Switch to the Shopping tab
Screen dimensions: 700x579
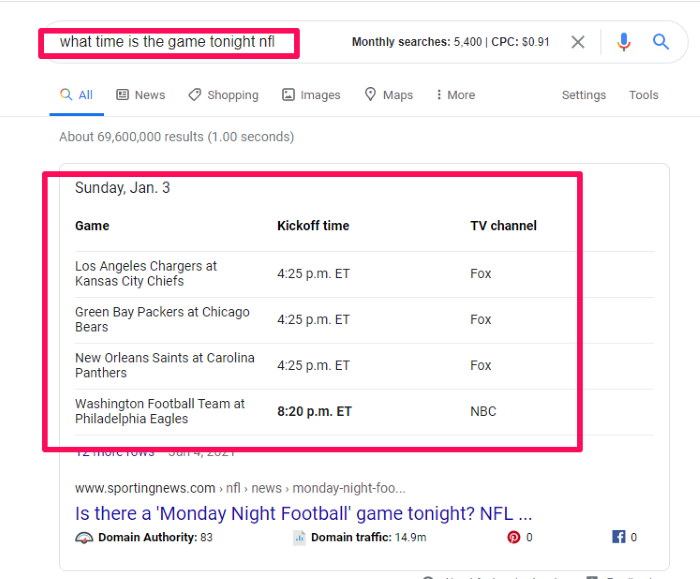point(223,95)
